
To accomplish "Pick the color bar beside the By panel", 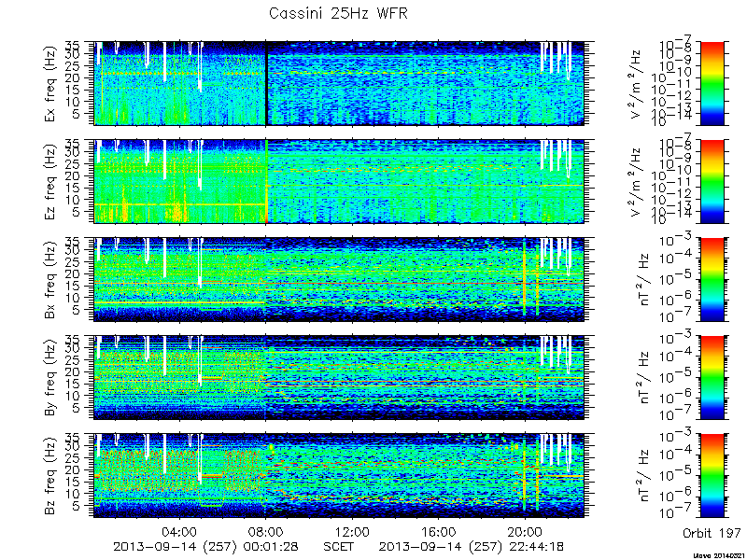I will (712, 378).
